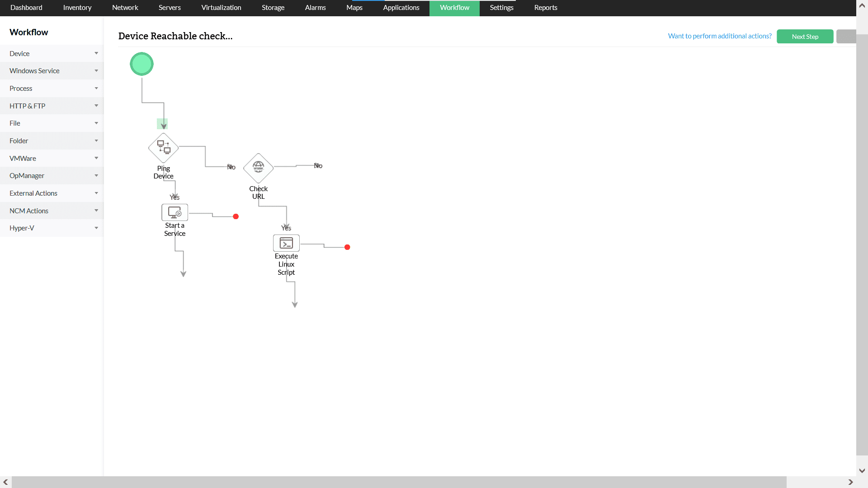Click the green workflow start circle

142,64
